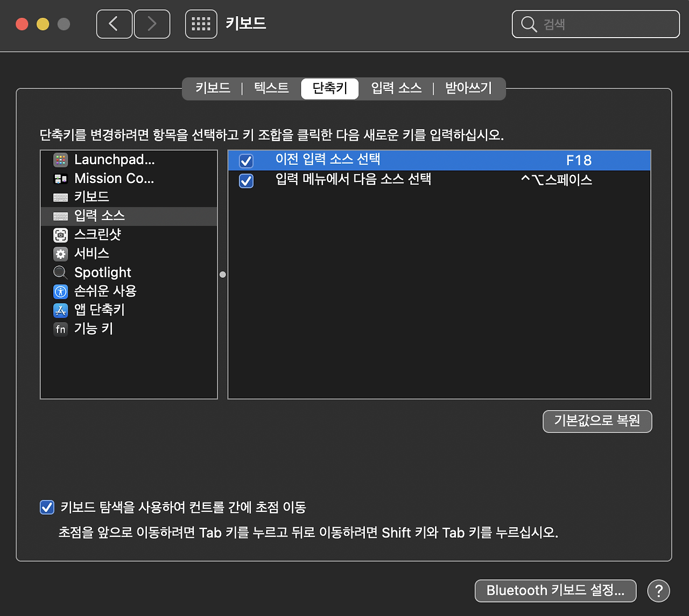Select the Launchpad & Dock category icon

coord(61,159)
